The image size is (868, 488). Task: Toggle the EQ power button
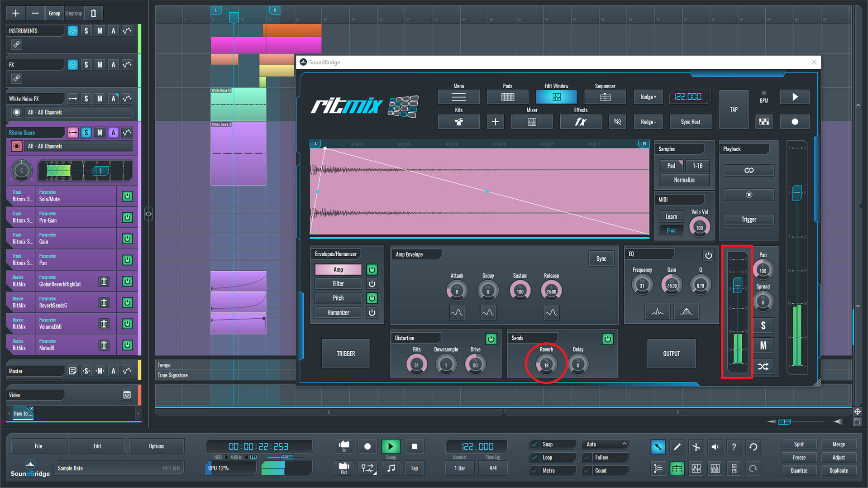(x=708, y=255)
